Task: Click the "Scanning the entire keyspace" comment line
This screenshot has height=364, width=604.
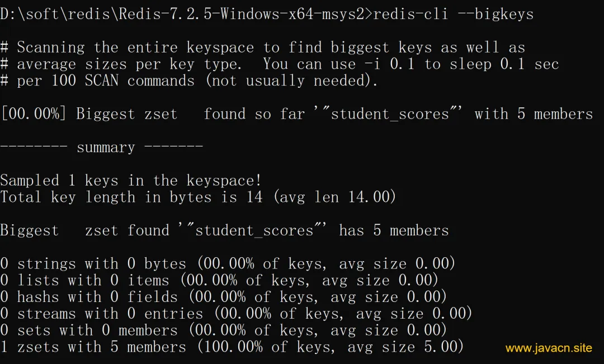Action: pos(263,48)
